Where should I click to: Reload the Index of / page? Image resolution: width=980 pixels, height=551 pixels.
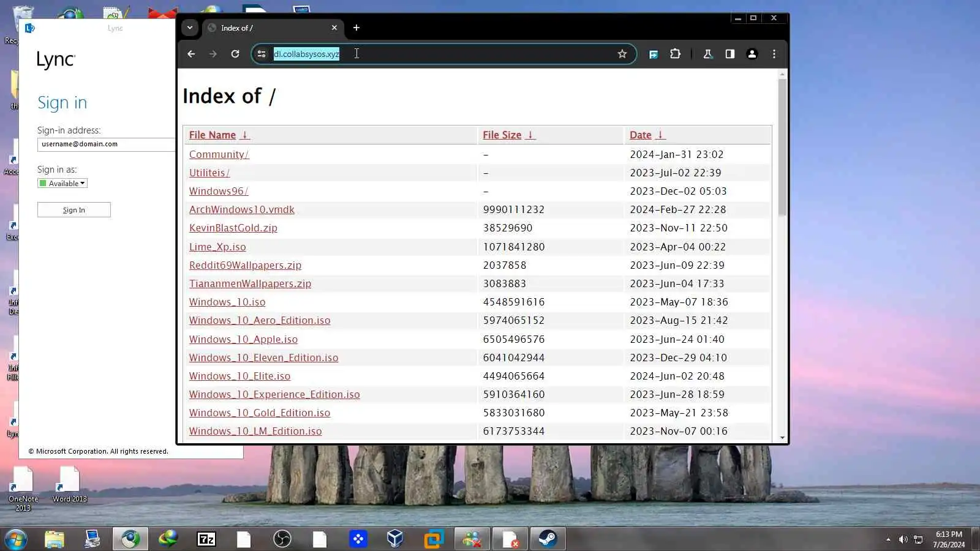tap(235, 54)
